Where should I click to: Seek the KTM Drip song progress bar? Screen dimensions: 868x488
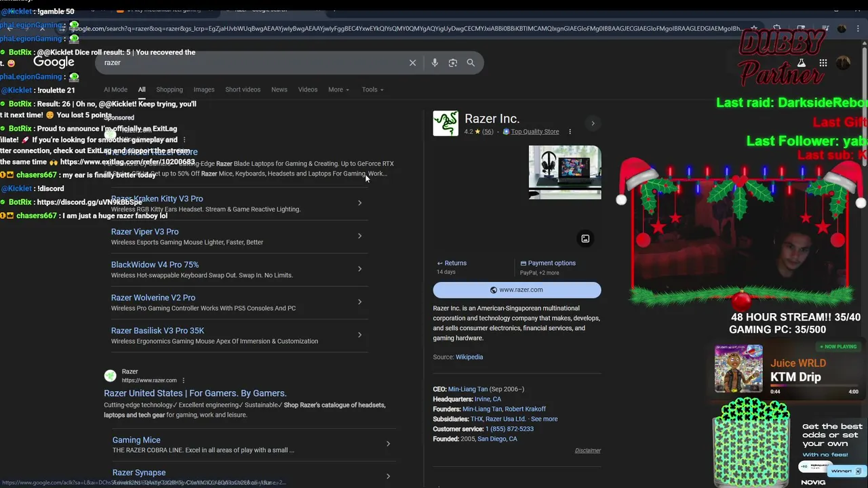tap(814, 386)
